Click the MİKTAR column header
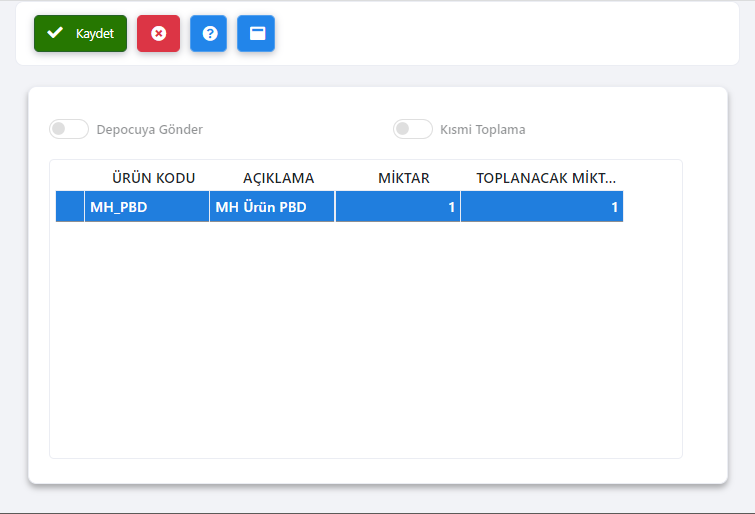The width and height of the screenshot is (755, 514). click(x=403, y=178)
